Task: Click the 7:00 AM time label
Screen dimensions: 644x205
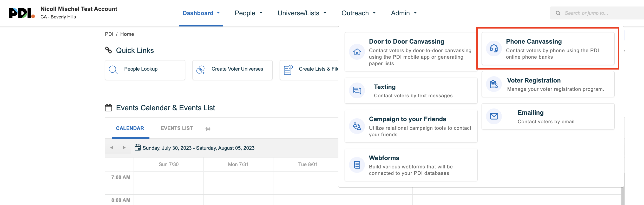Action: (x=121, y=177)
